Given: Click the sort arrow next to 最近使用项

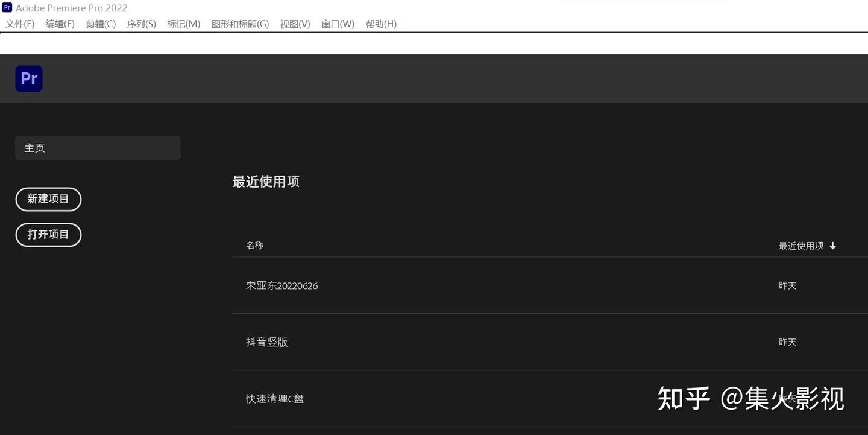Looking at the screenshot, I should point(832,245).
